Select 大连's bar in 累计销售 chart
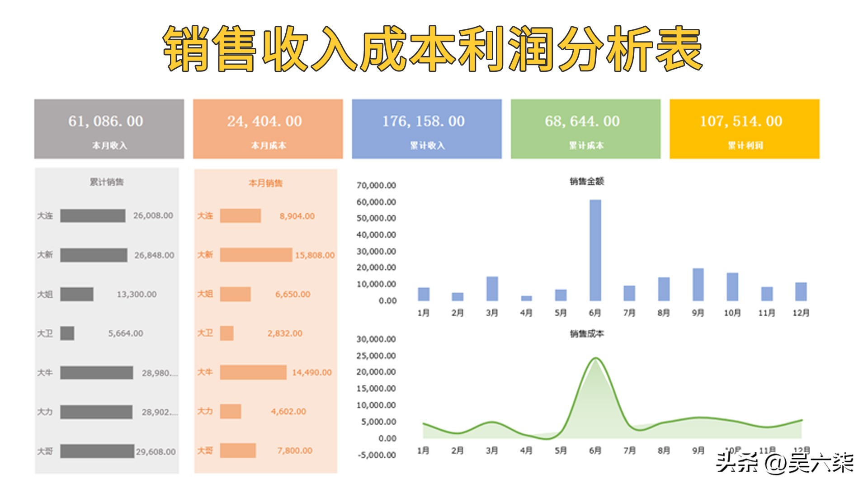Screen dimensions: 868x488 click(93, 216)
